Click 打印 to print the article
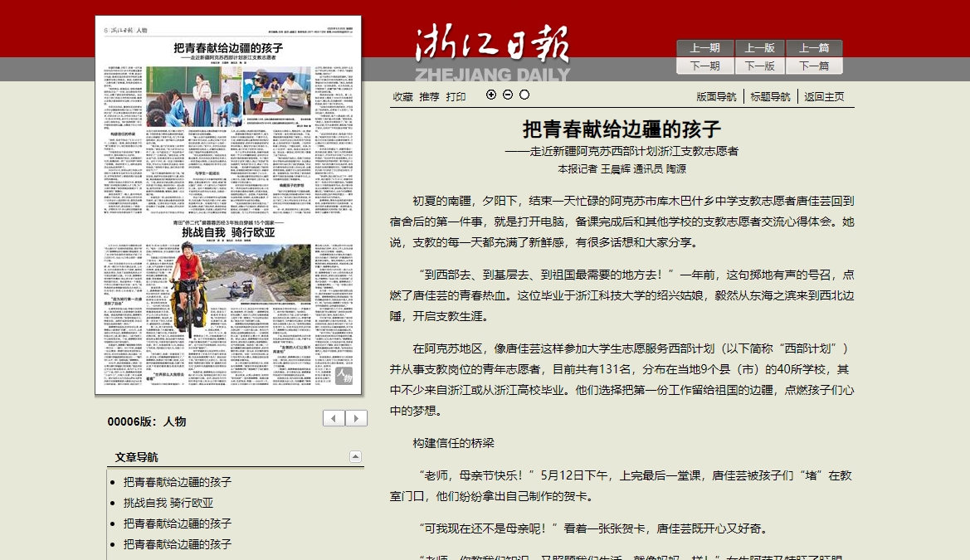970x560 pixels. click(x=456, y=96)
